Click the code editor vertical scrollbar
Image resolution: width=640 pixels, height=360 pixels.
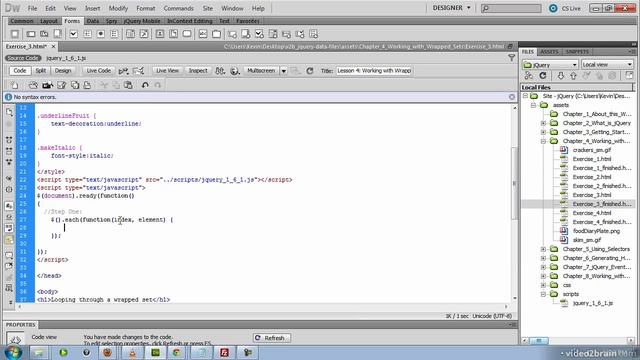[x=514, y=184]
